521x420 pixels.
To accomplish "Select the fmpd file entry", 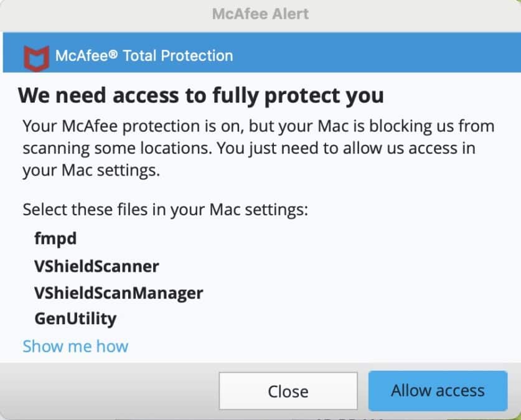I will tap(55, 239).
